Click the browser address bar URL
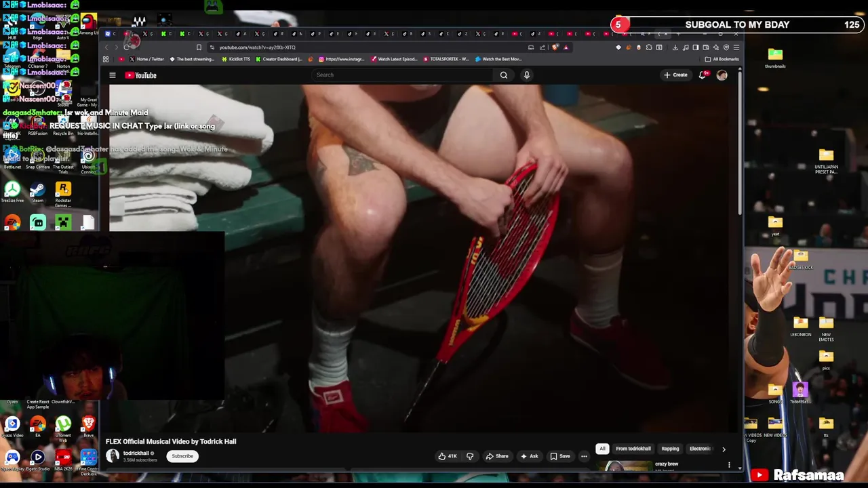 (257, 47)
